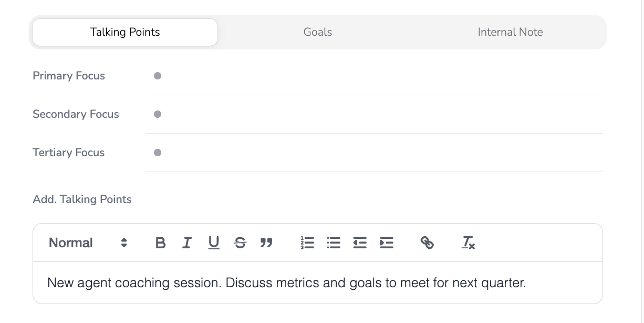
Task: Increase the text indent
Action: click(x=387, y=243)
